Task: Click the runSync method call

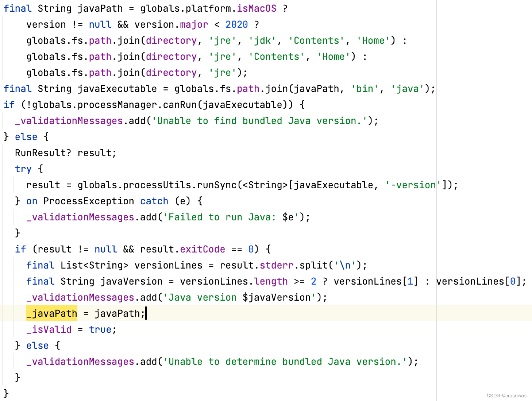Action: pyautogui.click(x=217, y=185)
